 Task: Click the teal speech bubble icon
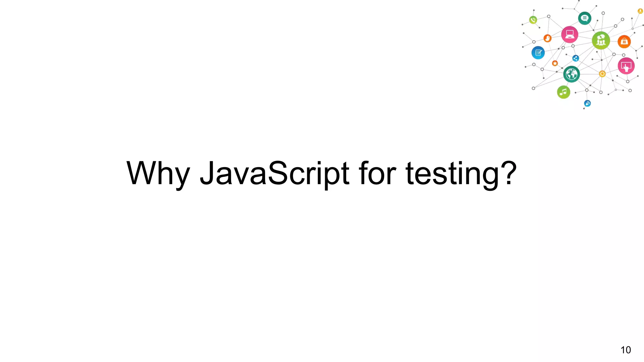(585, 18)
